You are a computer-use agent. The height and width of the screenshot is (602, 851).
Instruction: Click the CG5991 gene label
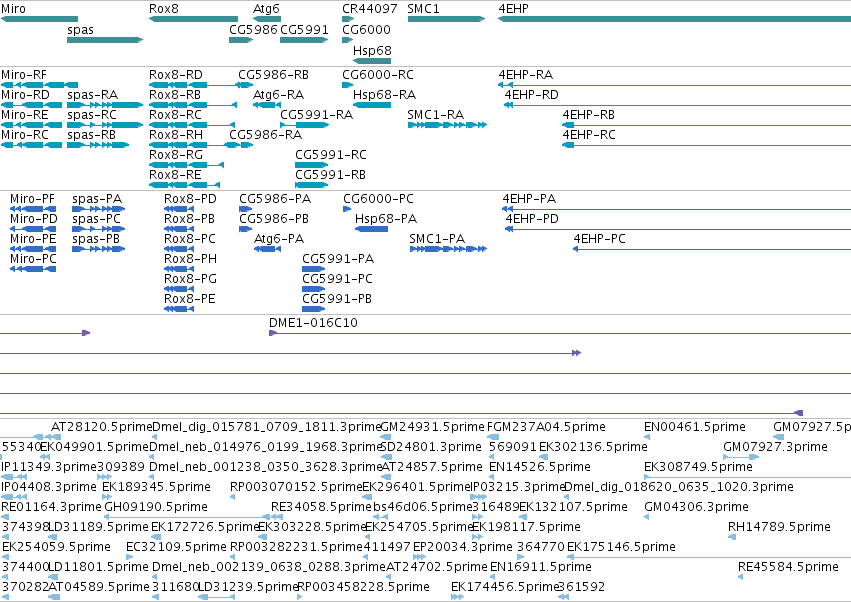pyautogui.click(x=304, y=29)
